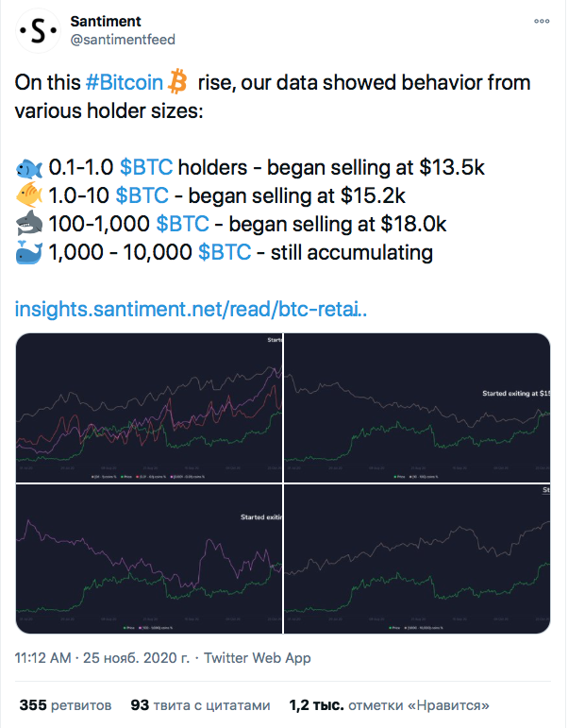Image resolution: width=568 pixels, height=728 pixels.
Task: Open the bottom-left purple line chart image
Action: (x=149, y=559)
